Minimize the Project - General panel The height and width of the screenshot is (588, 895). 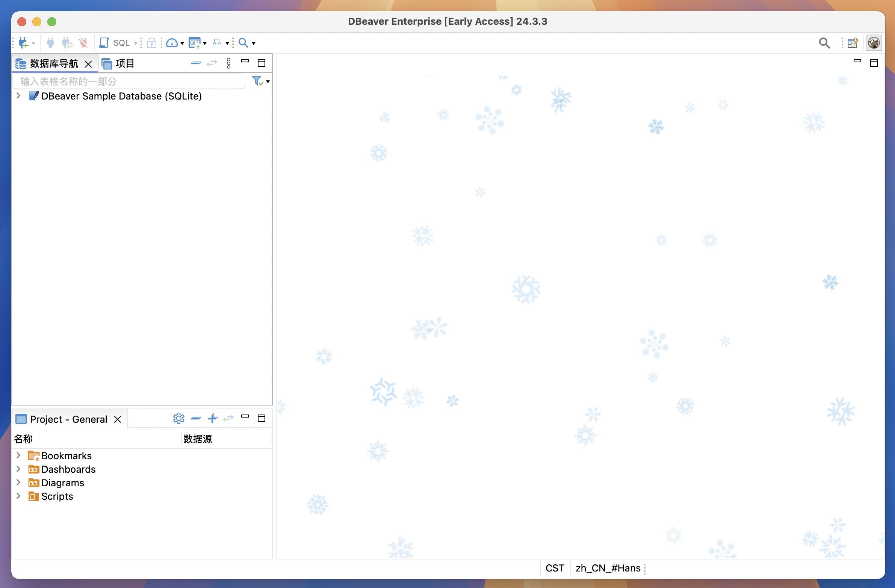[x=245, y=416]
